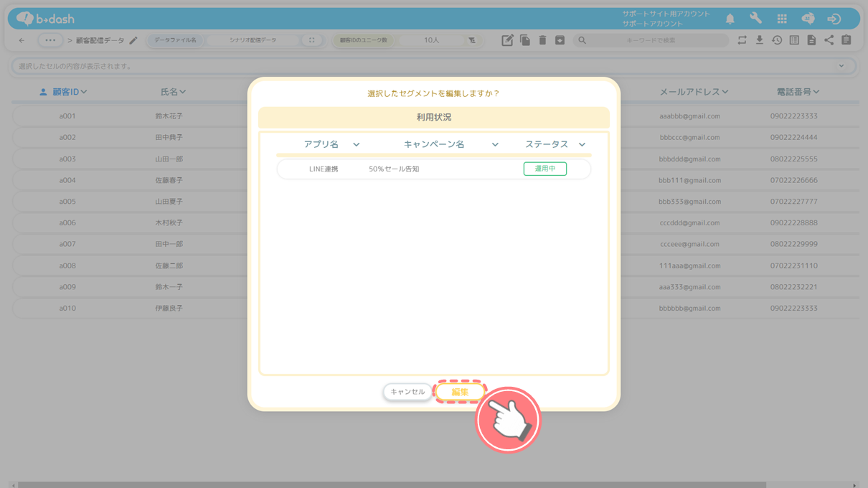Click the document file toolbar icon

(x=811, y=40)
